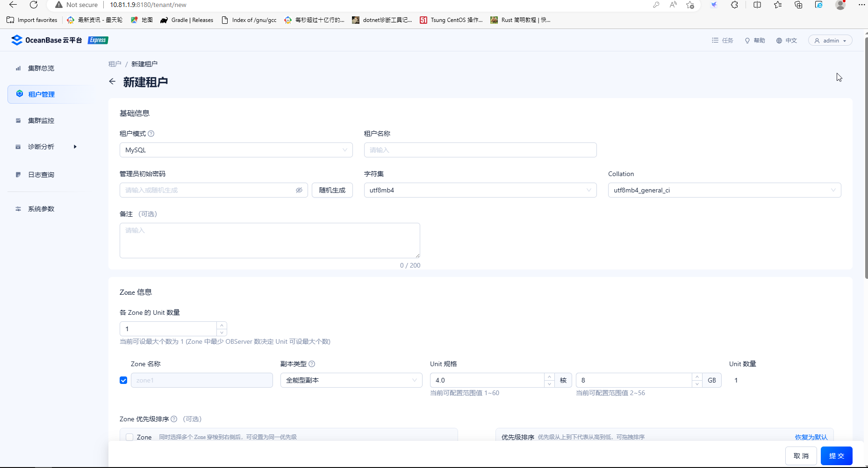868x468 pixels.
Task: Open the 任务 task list
Action: [x=723, y=41]
